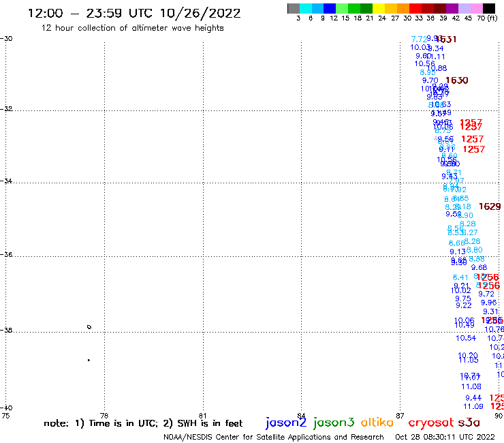Click the longitude axis label 81
504x443 pixels.
point(202,416)
